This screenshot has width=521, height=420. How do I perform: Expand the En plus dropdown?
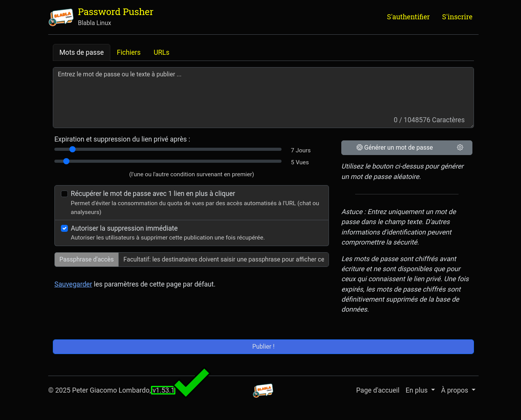point(420,390)
